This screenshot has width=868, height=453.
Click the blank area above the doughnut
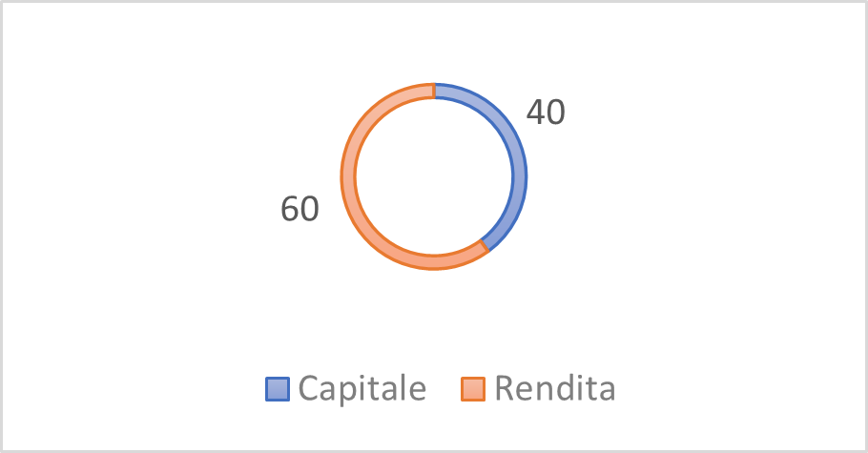pos(434,43)
